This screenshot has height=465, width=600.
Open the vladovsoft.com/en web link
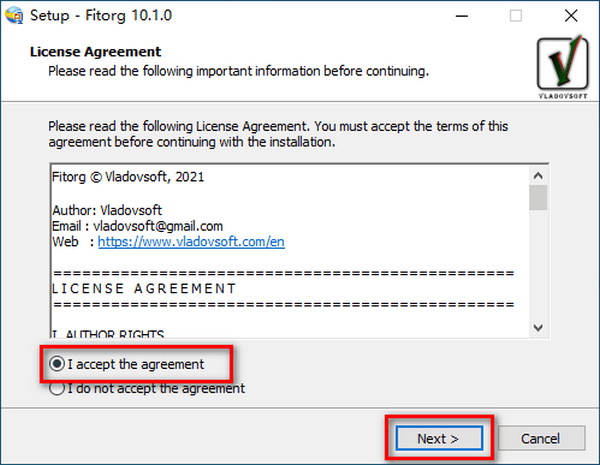click(x=191, y=242)
